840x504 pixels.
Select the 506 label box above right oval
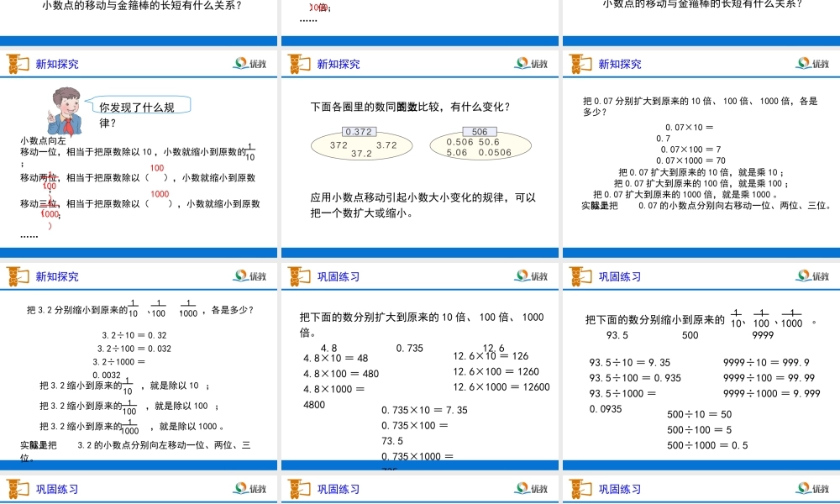pyautogui.click(x=480, y=132)
